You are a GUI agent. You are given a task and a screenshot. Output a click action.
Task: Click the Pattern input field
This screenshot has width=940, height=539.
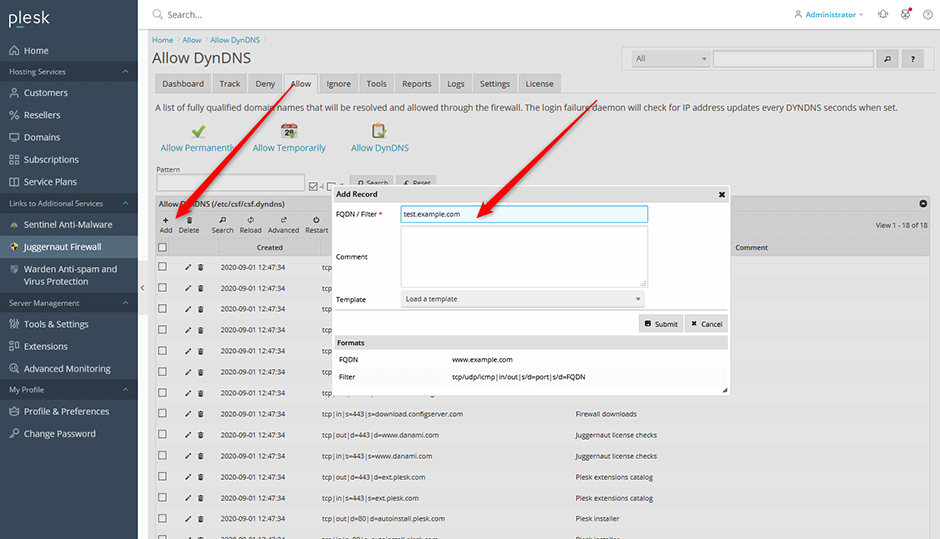(x=230, y=183)
